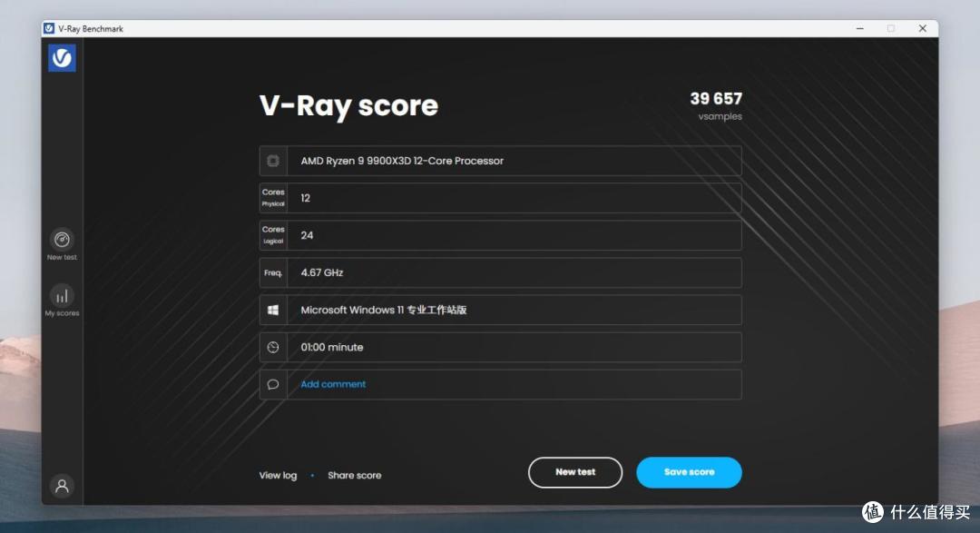Click the Cores Logical label
The width and height of the screenshot is (980, 533).
pos(273,235)
